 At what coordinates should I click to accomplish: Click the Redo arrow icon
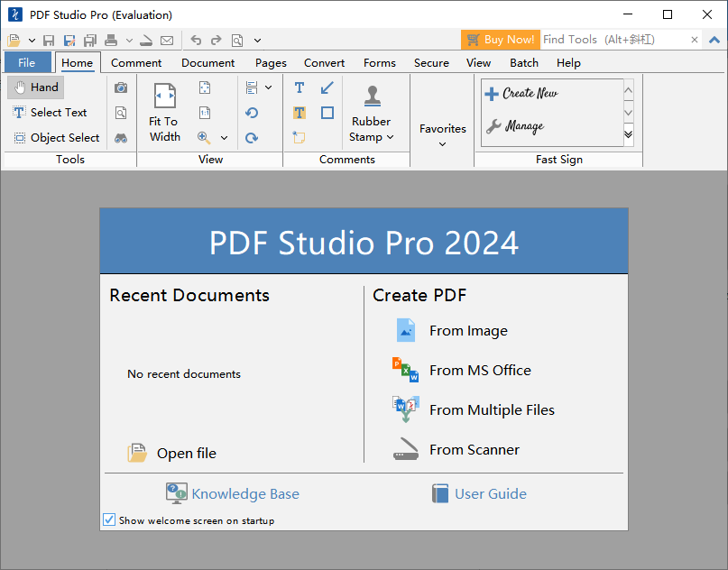217,41
